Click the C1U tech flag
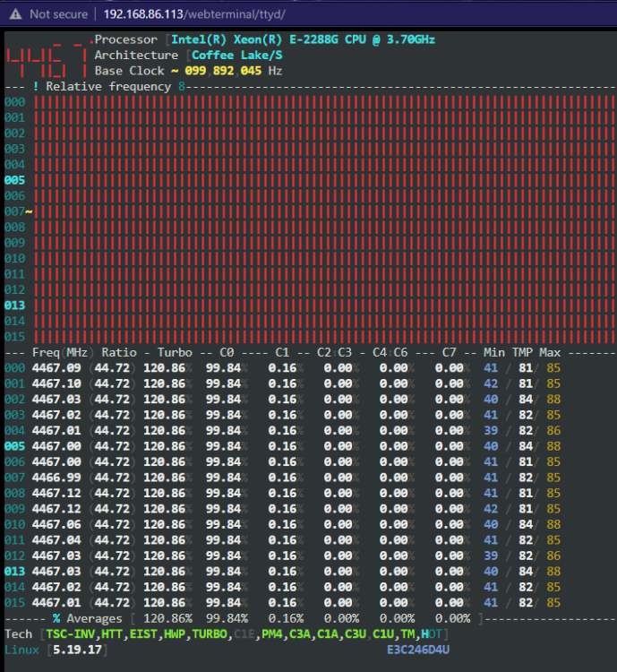 [x=383, y=634]
